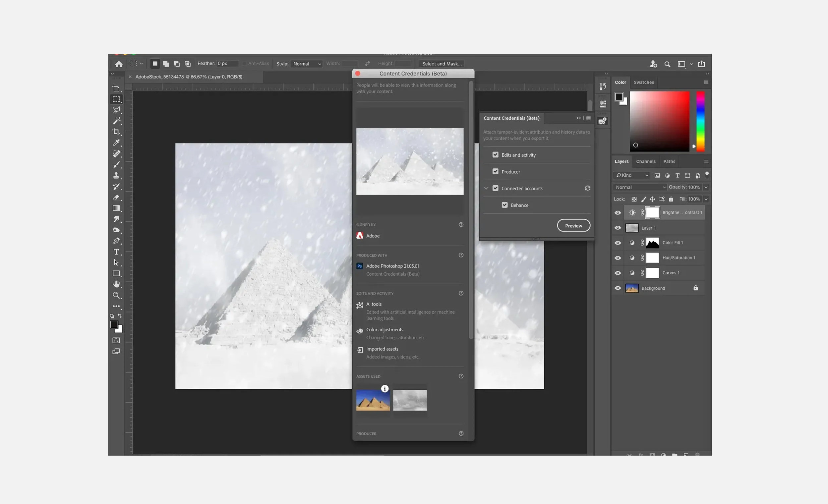Switch to the Swatches tab
Viewport: 828px width, 504px height.
(x=643, y=82)
